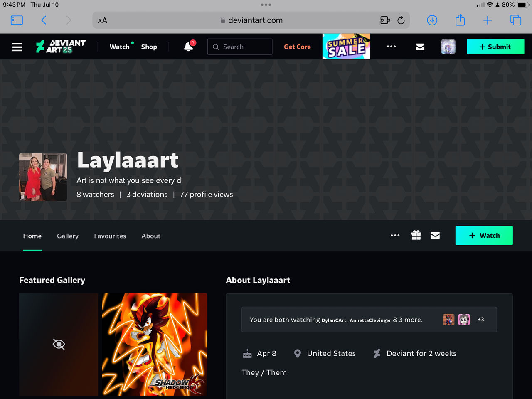Screen dimensions: 532x399
Task: Click the Deviant for 2 weeks text
Action: tap(421, 353)
